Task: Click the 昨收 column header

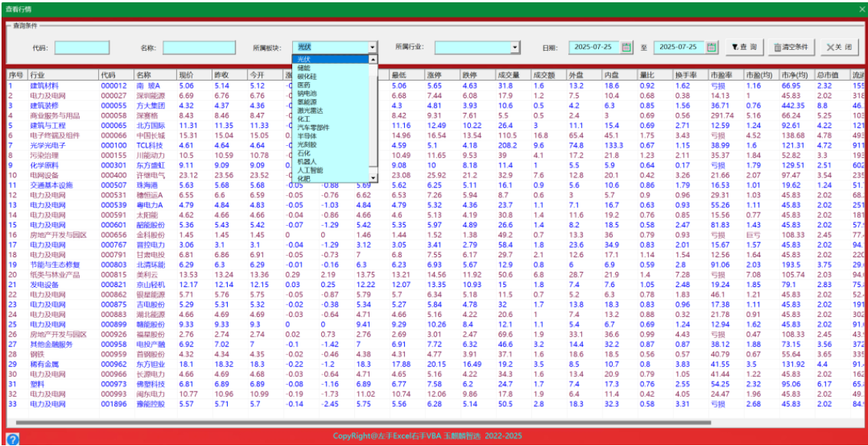Action: 230,74
